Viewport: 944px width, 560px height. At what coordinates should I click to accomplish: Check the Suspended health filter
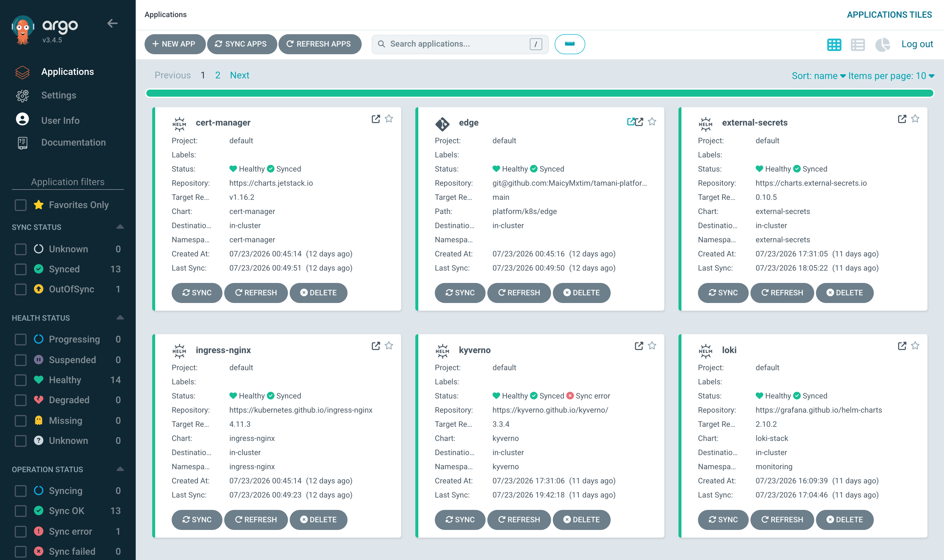coord(20,360)
